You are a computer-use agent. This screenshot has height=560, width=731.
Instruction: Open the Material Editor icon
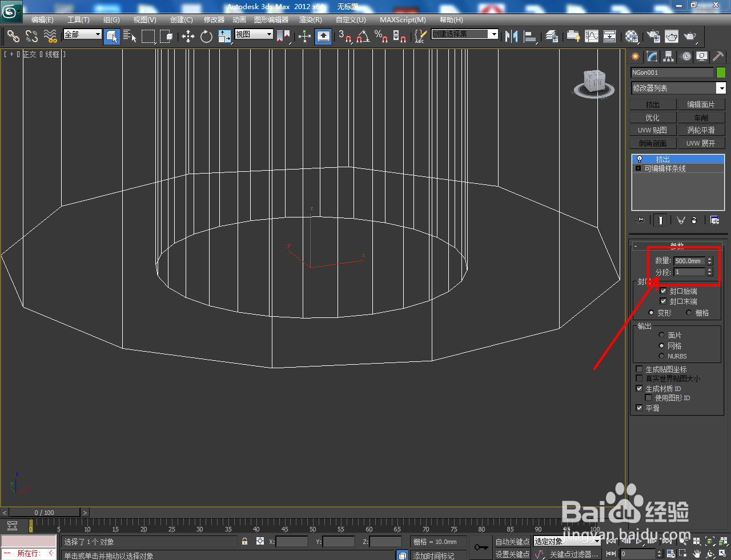(x=631, y=37)
